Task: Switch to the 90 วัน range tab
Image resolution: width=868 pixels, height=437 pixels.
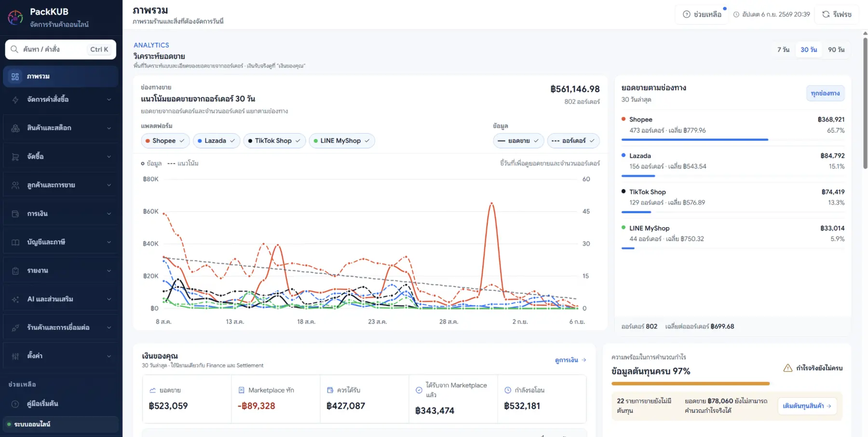Action: coord(836,50)
